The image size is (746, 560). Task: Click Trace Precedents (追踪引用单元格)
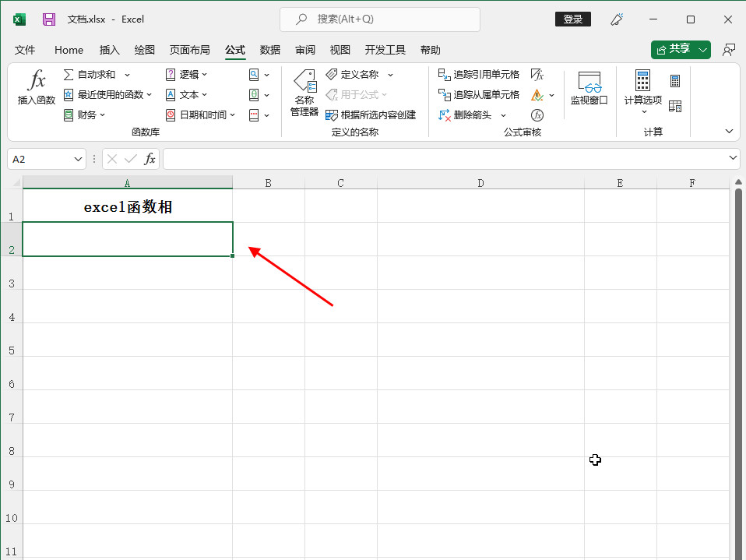pyautogui.click(x=479, y=75)
